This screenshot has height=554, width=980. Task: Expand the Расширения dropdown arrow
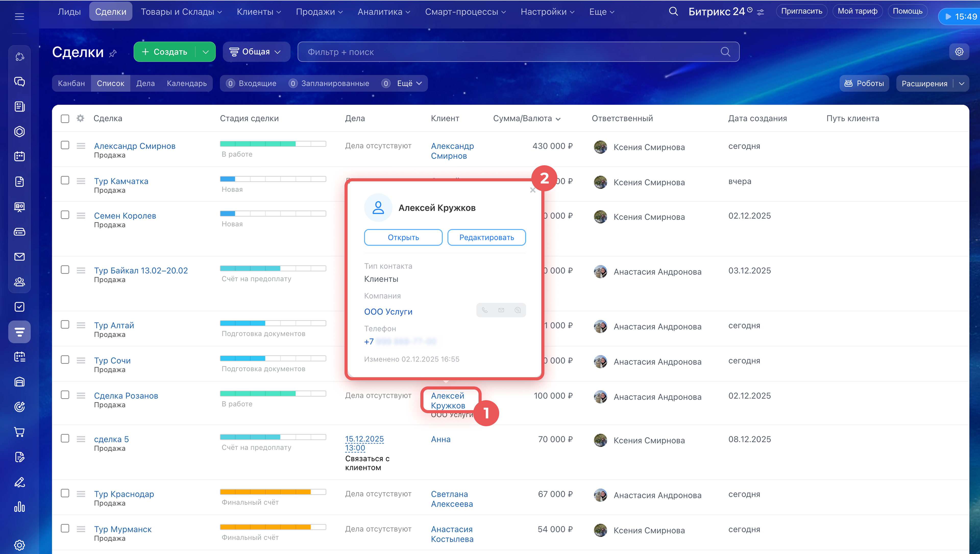(961, 84)
